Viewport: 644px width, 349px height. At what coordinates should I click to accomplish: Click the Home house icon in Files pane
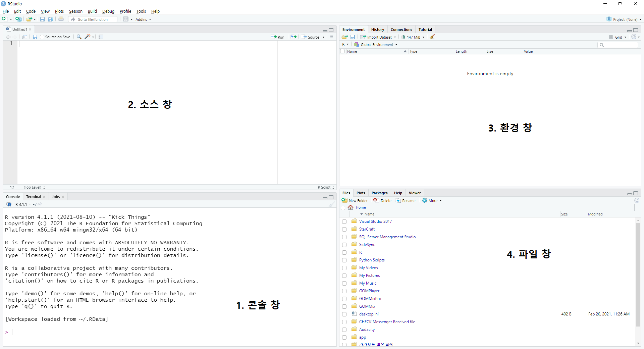pyautogui.click(x=351, y=207)
